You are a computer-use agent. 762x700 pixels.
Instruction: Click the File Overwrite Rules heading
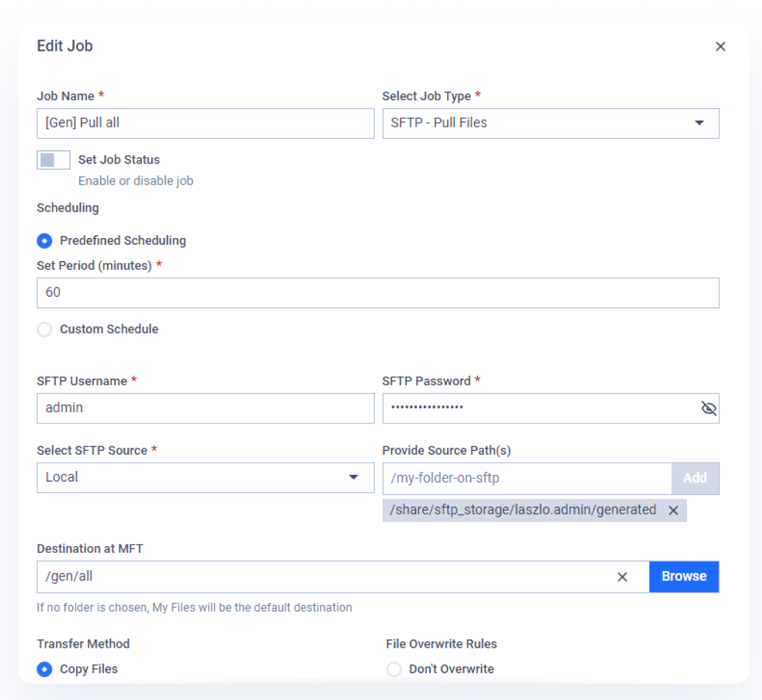(x=442, y=644)
